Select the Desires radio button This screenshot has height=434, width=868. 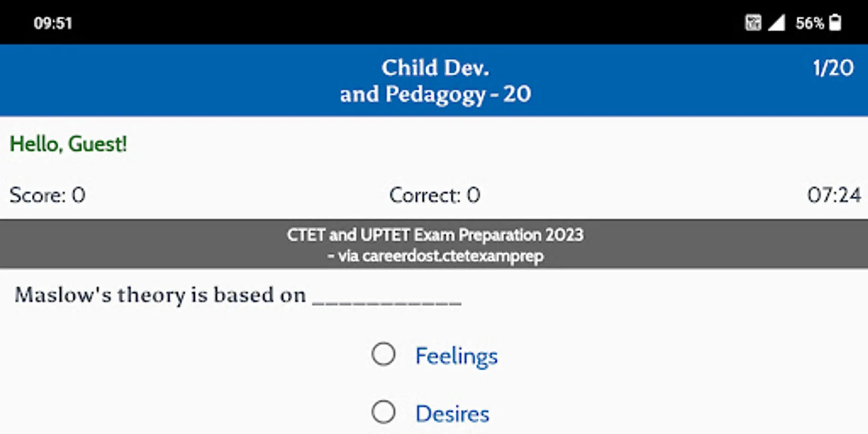[383, 412]
